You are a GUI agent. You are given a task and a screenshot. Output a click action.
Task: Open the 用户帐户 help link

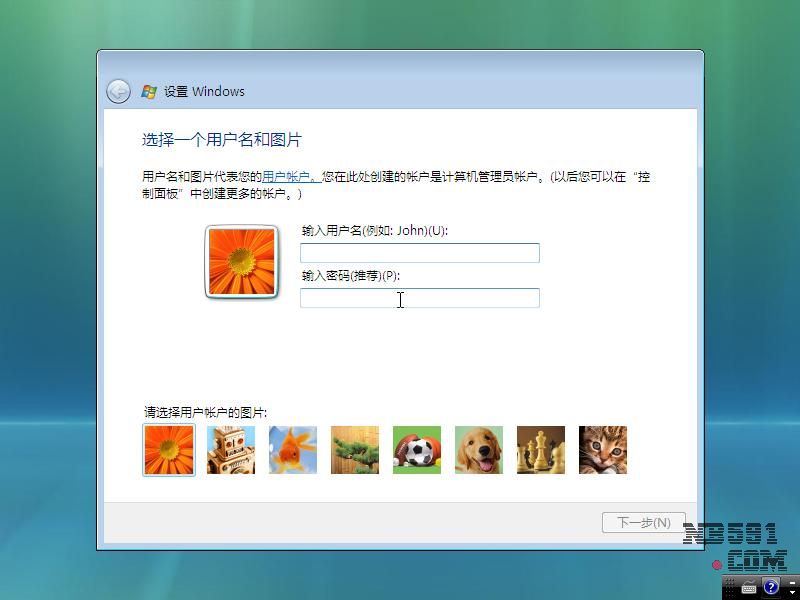coord(290,177)
